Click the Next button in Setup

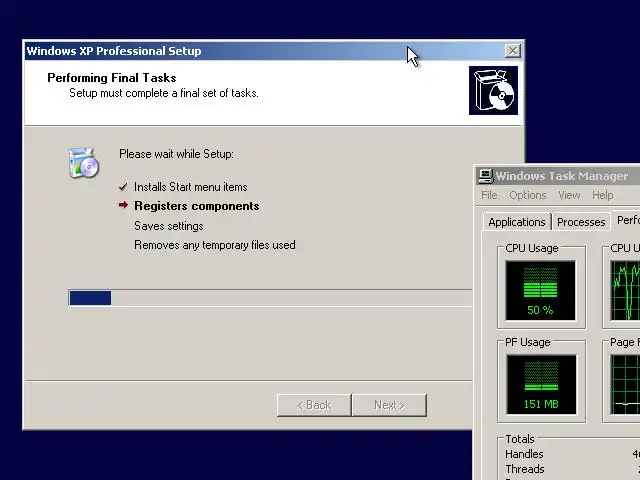pyautogui.click(x=389, y=405)
